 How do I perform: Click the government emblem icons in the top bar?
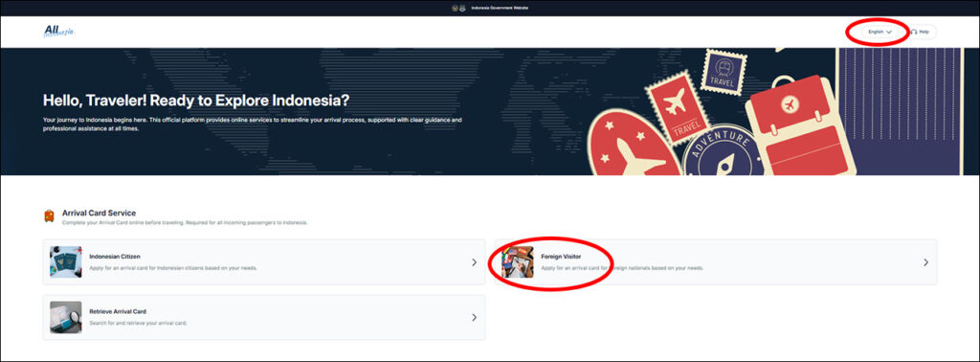[458, 8]
